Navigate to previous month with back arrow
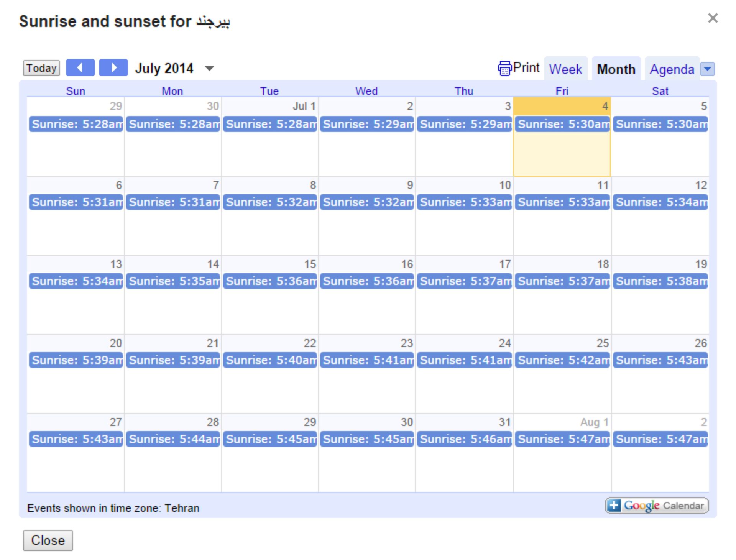The height and width of the screenshot is (560, 736). coord(80,67)
